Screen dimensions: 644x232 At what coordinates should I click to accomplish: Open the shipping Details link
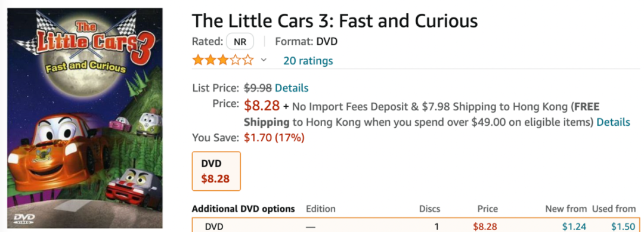tap(613, 122)
